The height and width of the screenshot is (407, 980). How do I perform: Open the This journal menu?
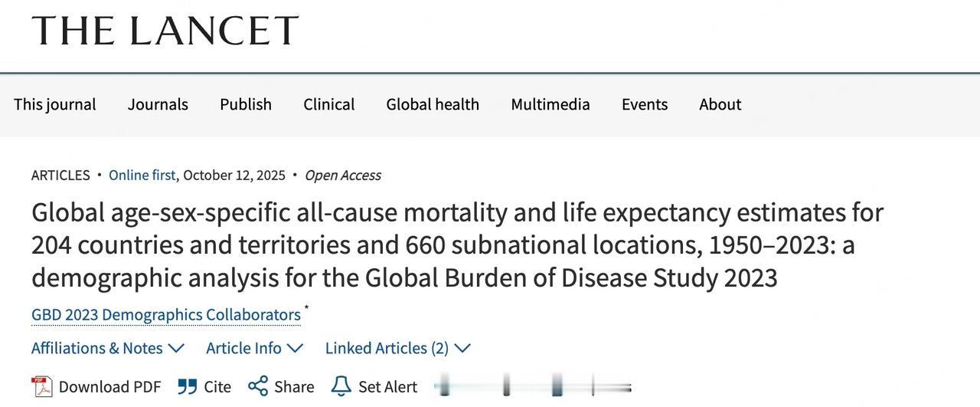pyautogui.click(x=55, y=104)
